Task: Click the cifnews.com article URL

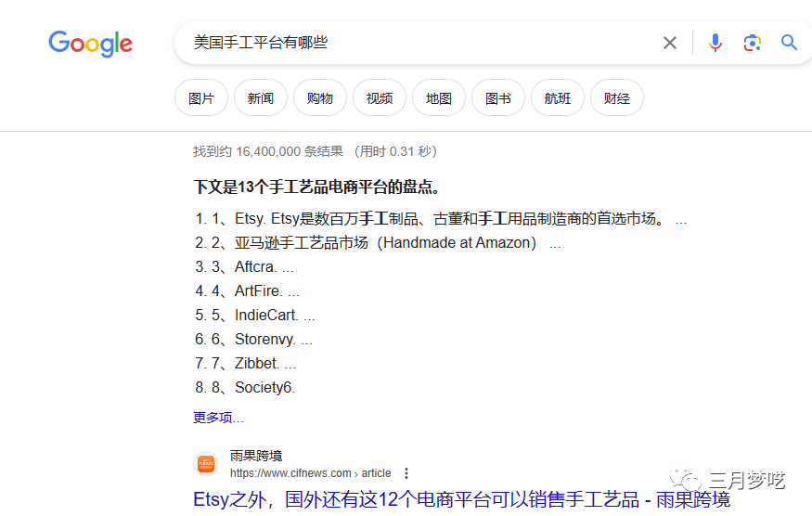Action: [x=310, y=473]
